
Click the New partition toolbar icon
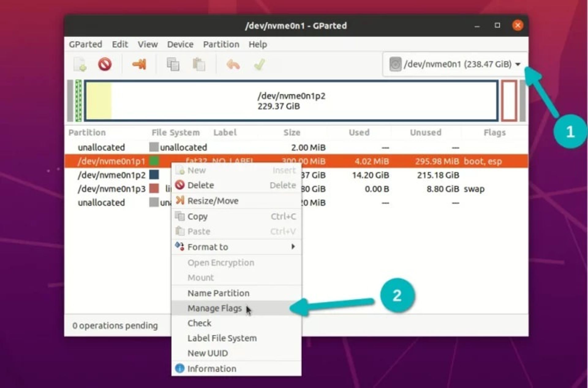click(x=80, y=64)
